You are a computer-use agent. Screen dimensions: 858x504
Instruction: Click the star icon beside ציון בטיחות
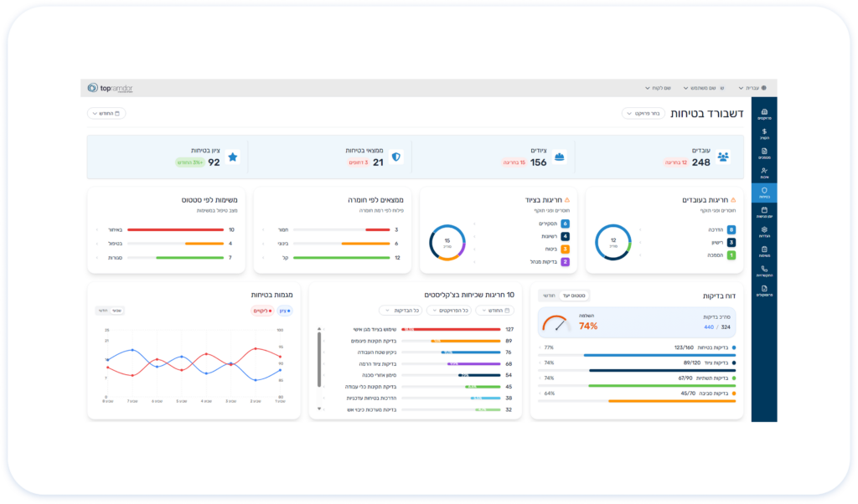[x=233, y=157]
